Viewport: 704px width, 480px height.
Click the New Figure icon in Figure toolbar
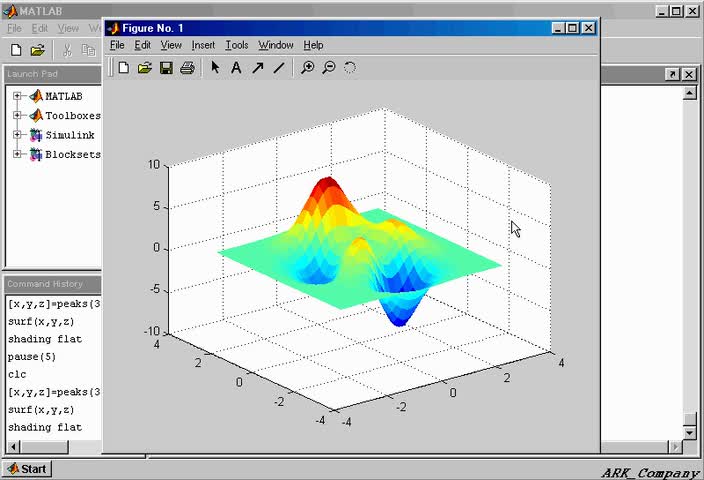click(x=123, y=68)
